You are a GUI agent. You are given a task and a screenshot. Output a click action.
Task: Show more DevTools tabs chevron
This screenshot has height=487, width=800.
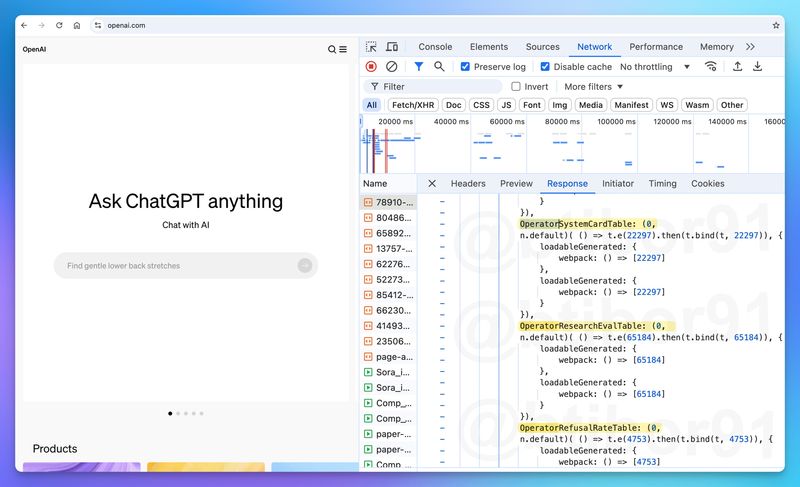pos(750,47)
